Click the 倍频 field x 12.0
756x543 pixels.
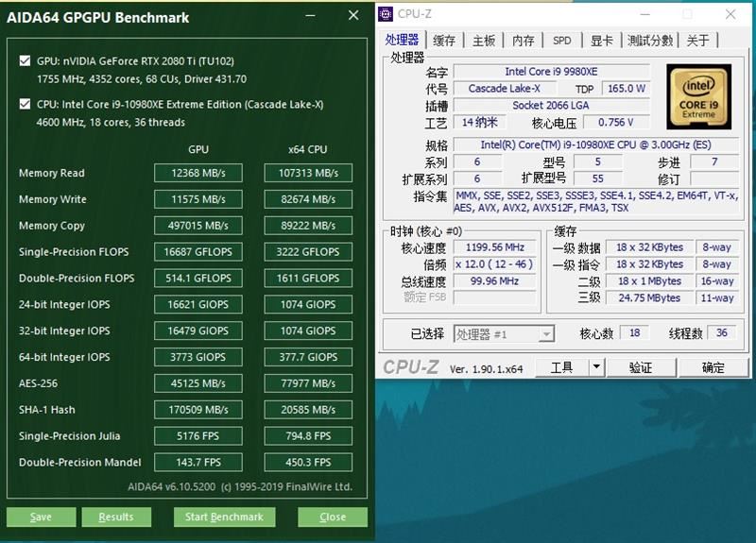(494, 264)
